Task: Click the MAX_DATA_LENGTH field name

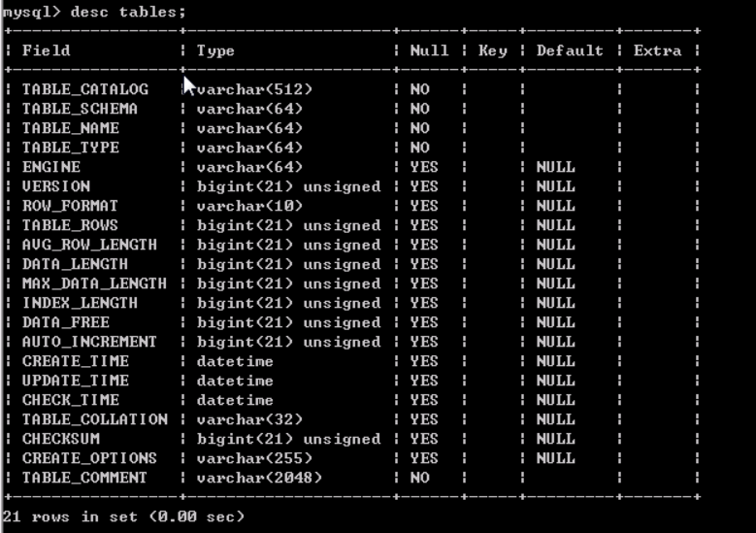Action: (x=94, y=283)
